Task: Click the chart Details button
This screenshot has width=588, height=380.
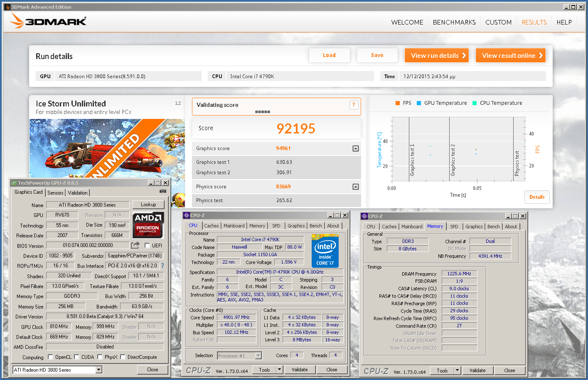Action: [x=537, y=197]
